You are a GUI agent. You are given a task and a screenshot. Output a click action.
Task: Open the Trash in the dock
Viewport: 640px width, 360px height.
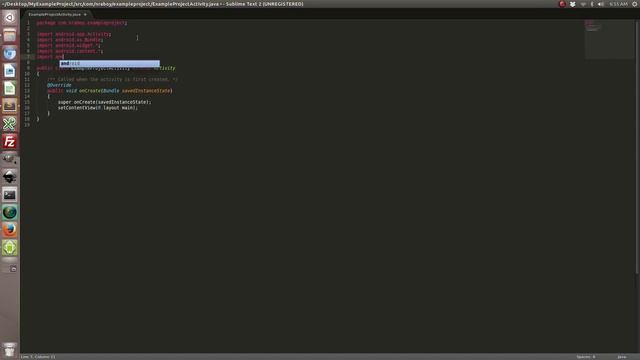pyautogui.click(x=9, y=350)
